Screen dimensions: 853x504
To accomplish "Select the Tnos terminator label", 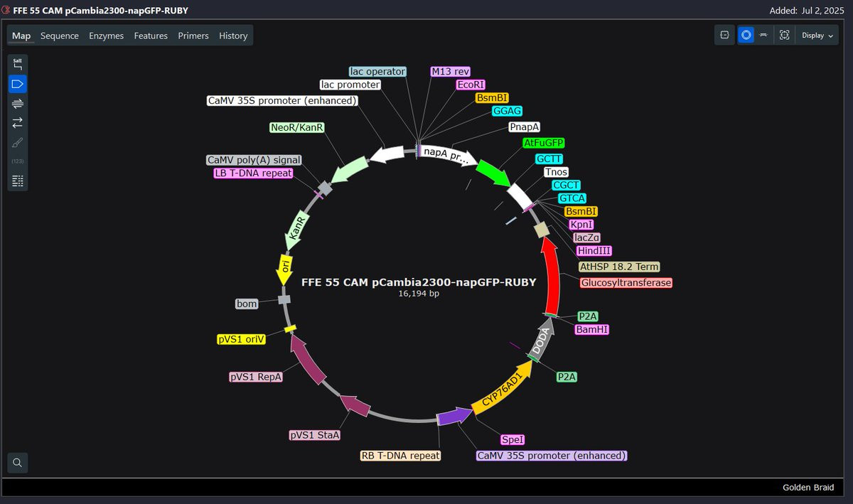I will [556, 172].
